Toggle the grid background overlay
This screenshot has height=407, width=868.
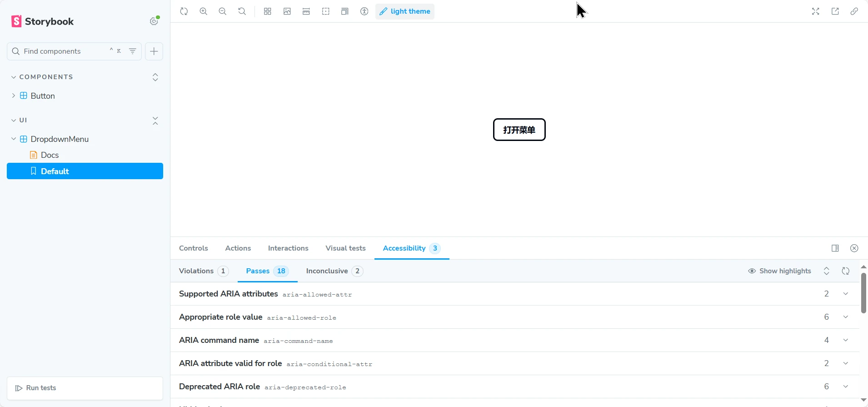[x=268, y=11]
